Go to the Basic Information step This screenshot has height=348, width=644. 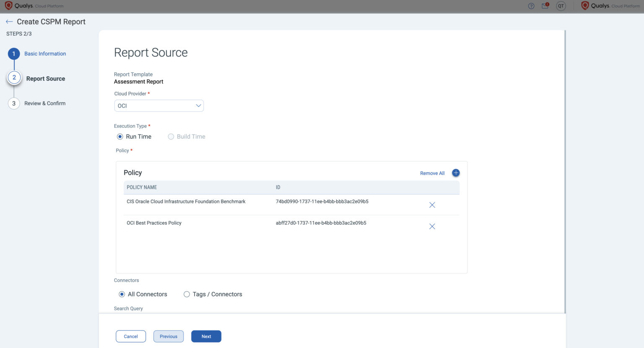click(45, 53)
